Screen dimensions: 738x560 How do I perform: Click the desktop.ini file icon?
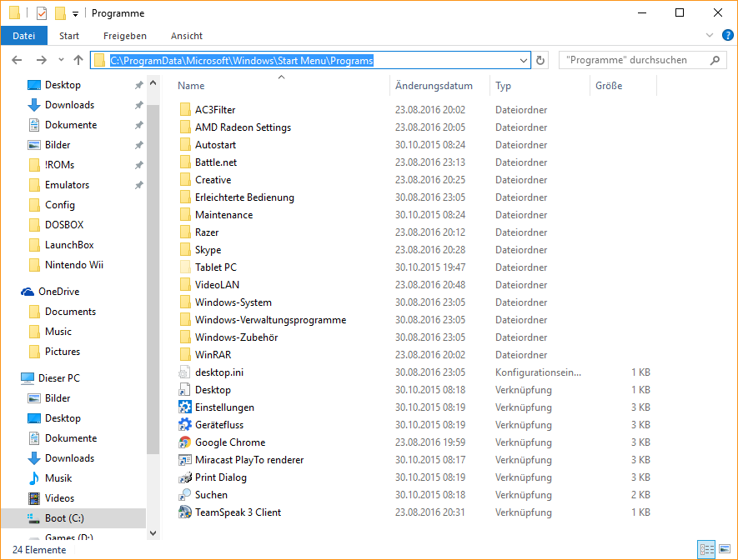[x=184, y=372]
